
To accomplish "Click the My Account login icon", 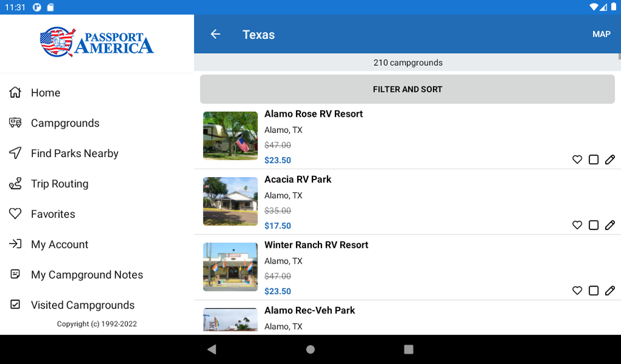I will point(15,244).
